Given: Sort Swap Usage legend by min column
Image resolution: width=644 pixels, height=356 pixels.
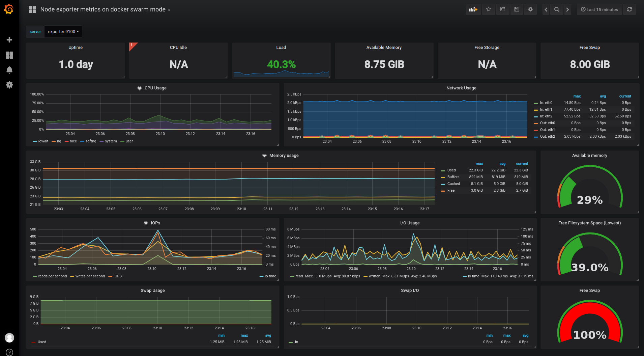Looking at the screenshot, I should [x=221, y=335].
